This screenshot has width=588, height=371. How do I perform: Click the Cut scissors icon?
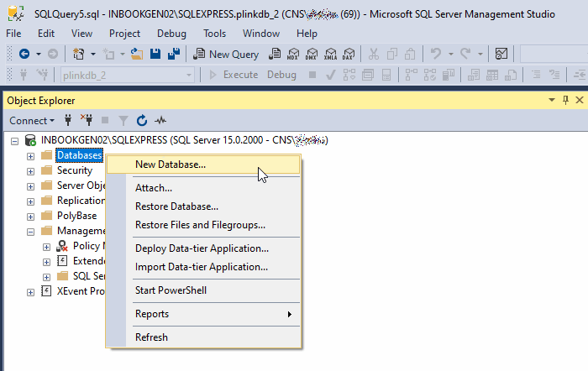[374, 55]
